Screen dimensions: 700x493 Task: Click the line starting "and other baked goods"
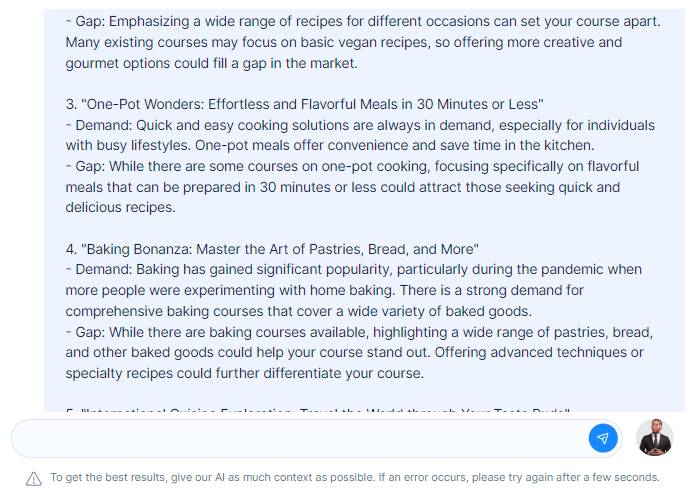pyautogui.click(x=354, y=352)
